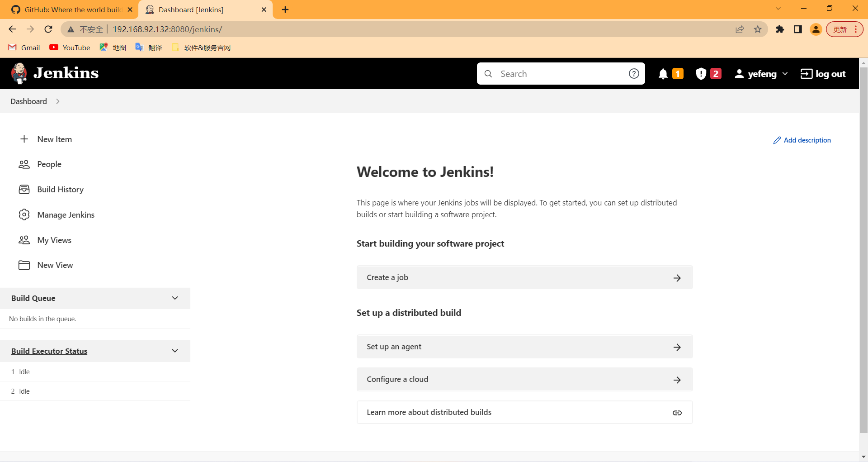
Task: Open Chrome profile avatar icon
Action: tap(816, 29)
